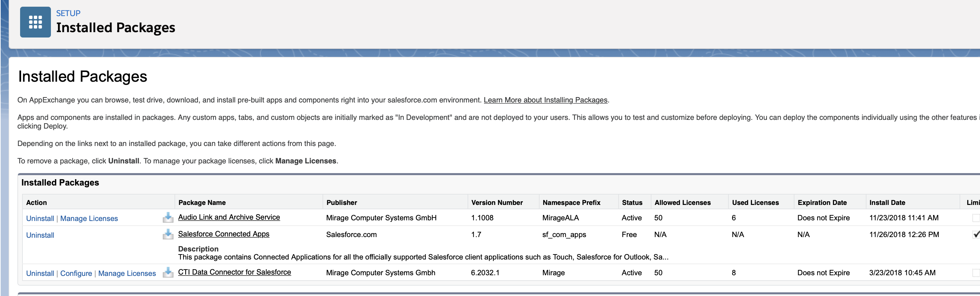Manage Licenses for CTI Data Connector
The width and height of the screenshot is (980, 296).
tap(127, 273)
